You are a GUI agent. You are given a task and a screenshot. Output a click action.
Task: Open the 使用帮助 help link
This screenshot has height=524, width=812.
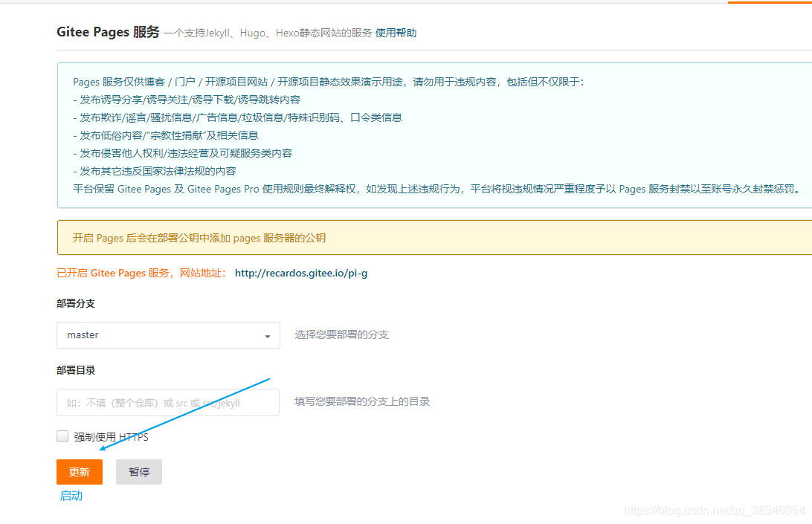click(x=396, y=33)
